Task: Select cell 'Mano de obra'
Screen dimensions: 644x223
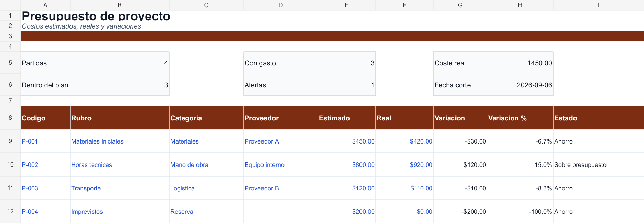Action: (x=206, y=165)
